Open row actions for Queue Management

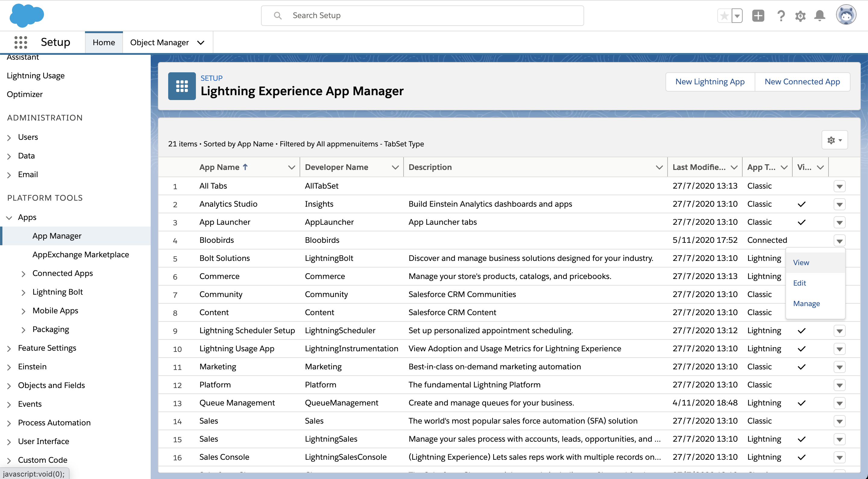click(839, 403)
